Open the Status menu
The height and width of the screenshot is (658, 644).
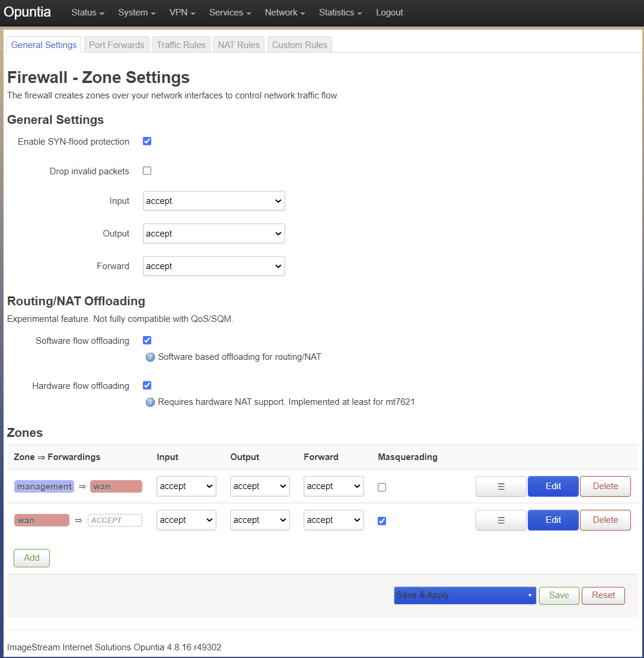point(88,12)
